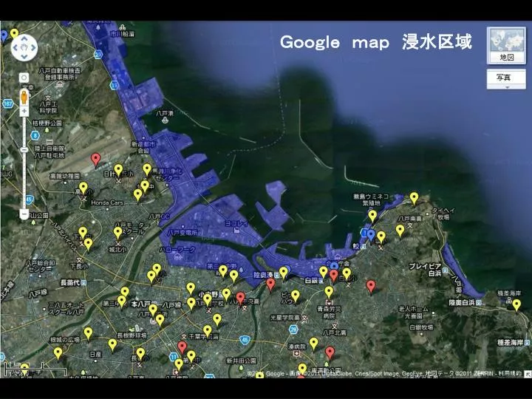532x399 pixels.
Task: Click the route 167 shield
Action: [8, 103]
